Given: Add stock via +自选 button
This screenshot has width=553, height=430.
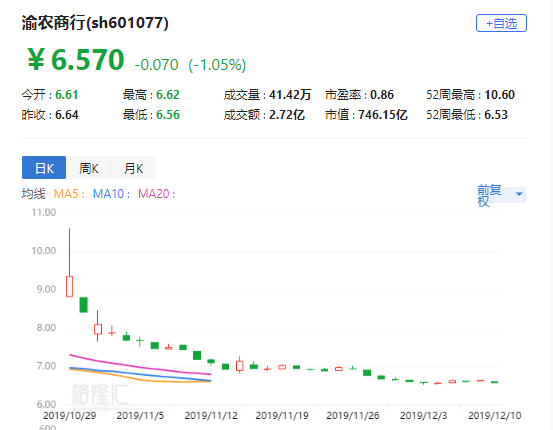Looking at the screenshot, I should click(501, 23).
